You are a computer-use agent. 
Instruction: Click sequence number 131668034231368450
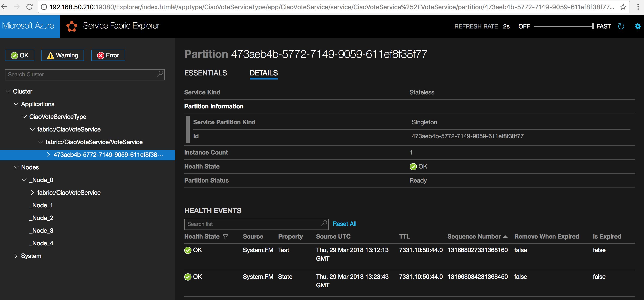tap(478, 277)
